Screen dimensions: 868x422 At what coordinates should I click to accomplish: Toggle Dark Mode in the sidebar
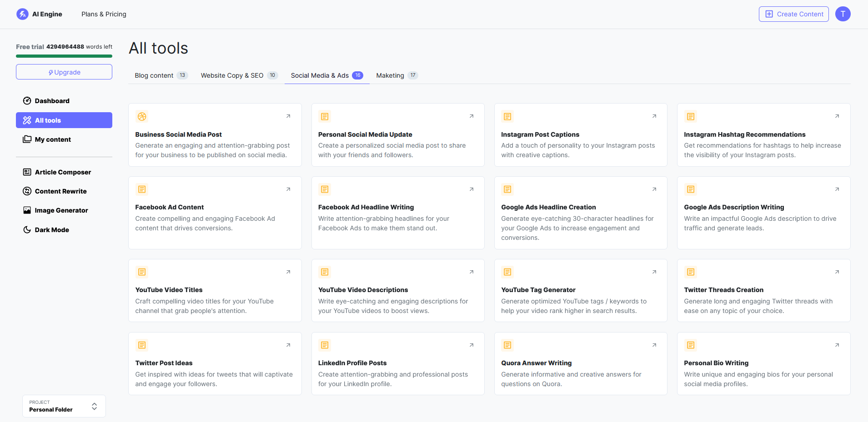click(64, 230)
